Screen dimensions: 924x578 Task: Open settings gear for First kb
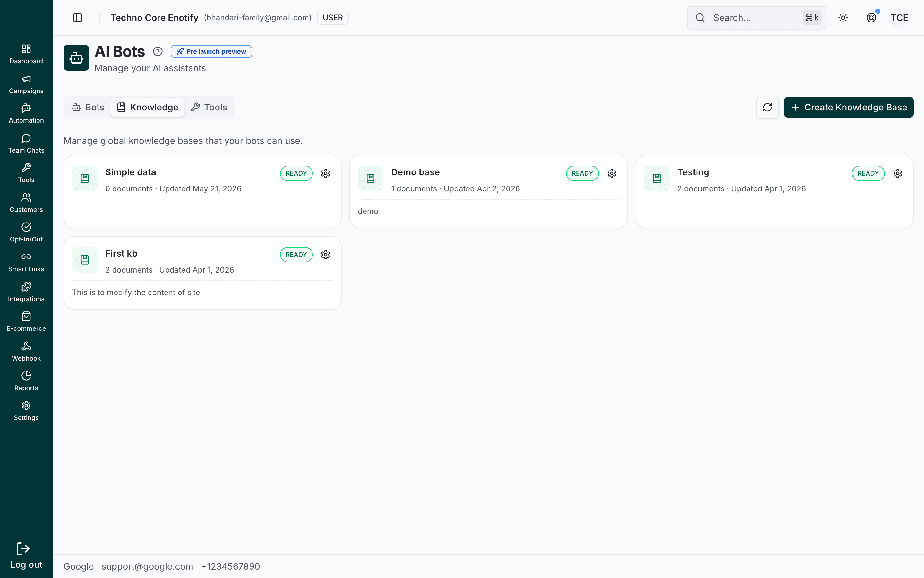coord(326,255)
